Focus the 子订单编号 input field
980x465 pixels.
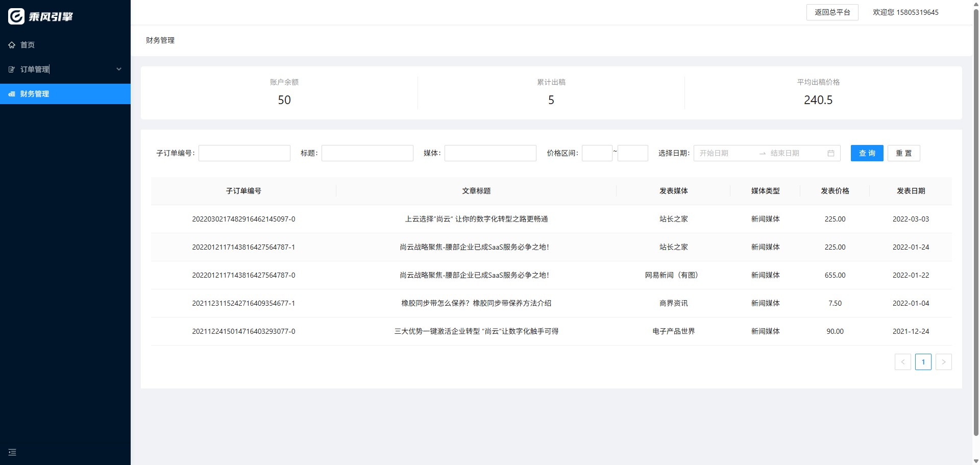pyautogui.click(x=244, y=153)
